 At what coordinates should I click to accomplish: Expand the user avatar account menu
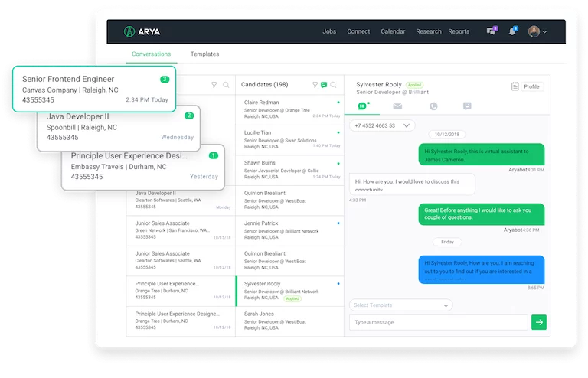coord(537,31)
